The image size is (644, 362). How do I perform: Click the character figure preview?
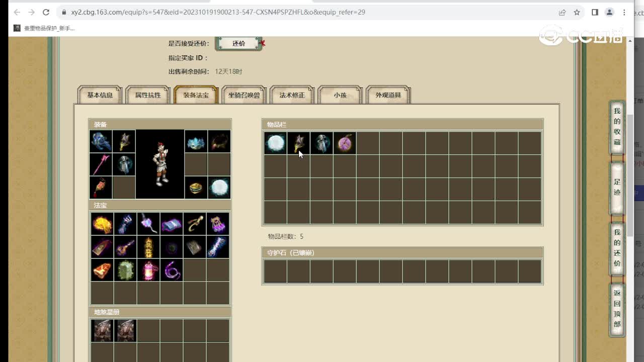(160, 164)
